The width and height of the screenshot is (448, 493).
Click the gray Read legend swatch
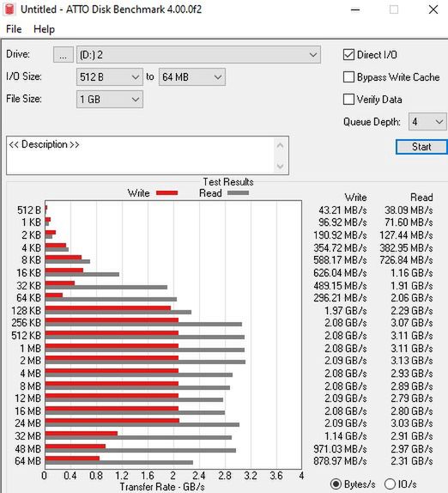pyautogui.click(x=238, y=193)
